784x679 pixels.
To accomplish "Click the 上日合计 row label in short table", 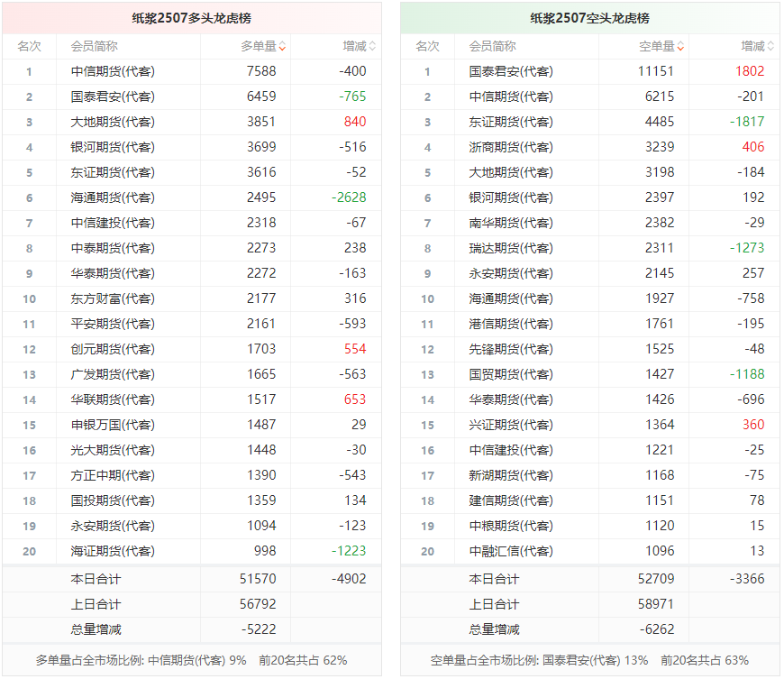I will (494, 604).
